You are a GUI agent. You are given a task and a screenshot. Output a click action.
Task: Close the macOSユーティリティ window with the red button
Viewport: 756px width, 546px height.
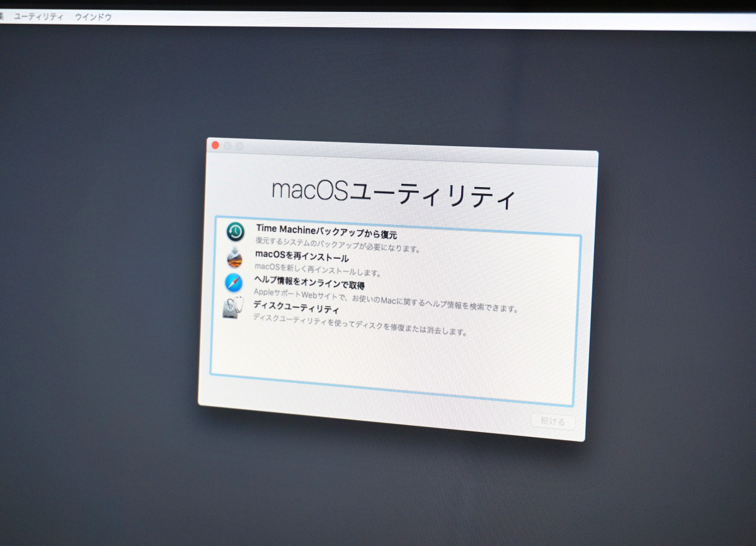pyautogui.click(x=215, y=145)
